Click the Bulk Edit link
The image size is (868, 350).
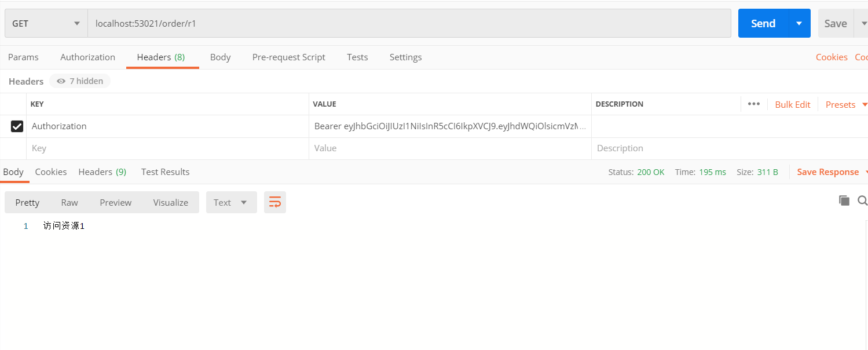pyautogui.click(x=792, y=104)
